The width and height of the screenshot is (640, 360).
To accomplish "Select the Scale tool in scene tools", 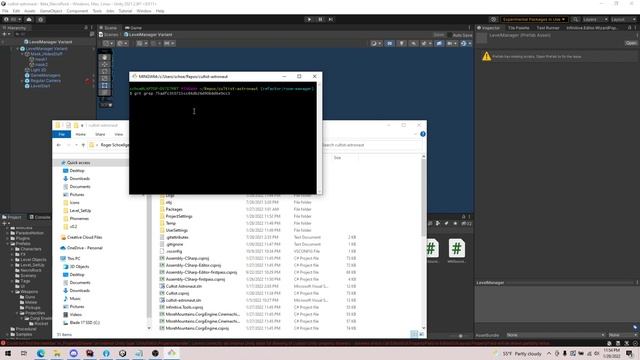I will pyautogui.click(x=104, y=78).
